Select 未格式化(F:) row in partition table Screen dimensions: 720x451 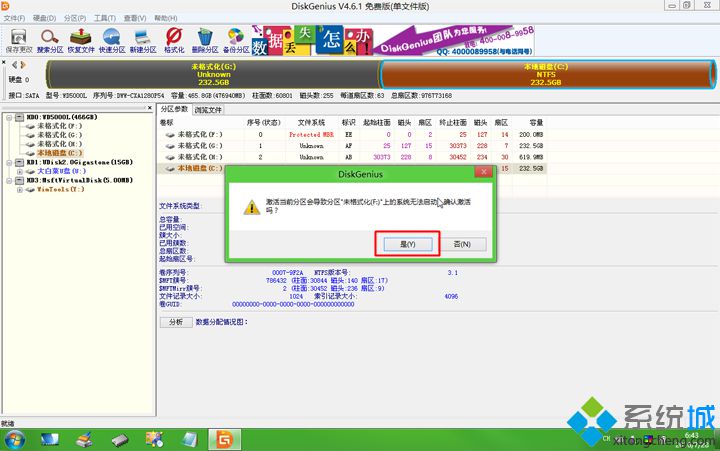click(352, 135)
